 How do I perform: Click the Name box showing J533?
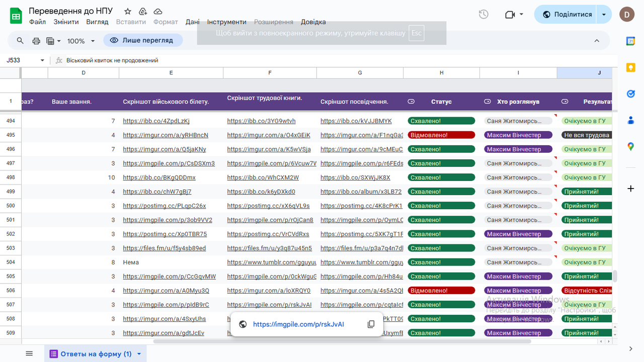click(x=20, y=60)
